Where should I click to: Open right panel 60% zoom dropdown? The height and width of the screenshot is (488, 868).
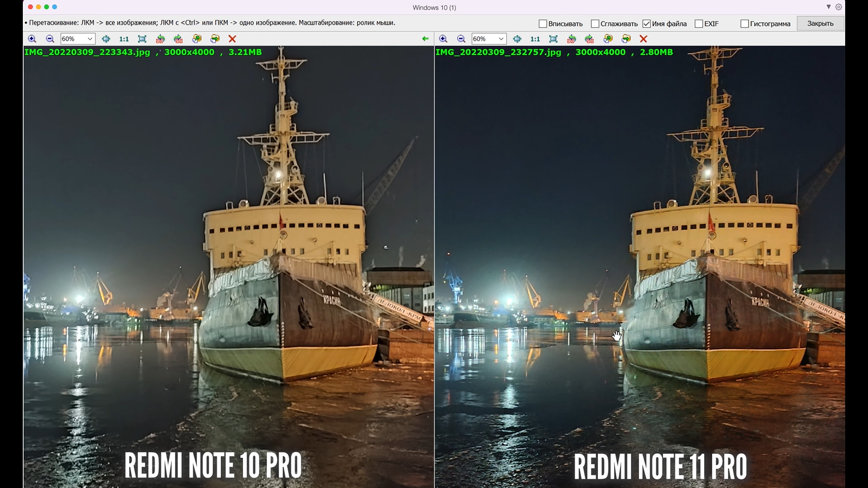click(x=501, y=39)
